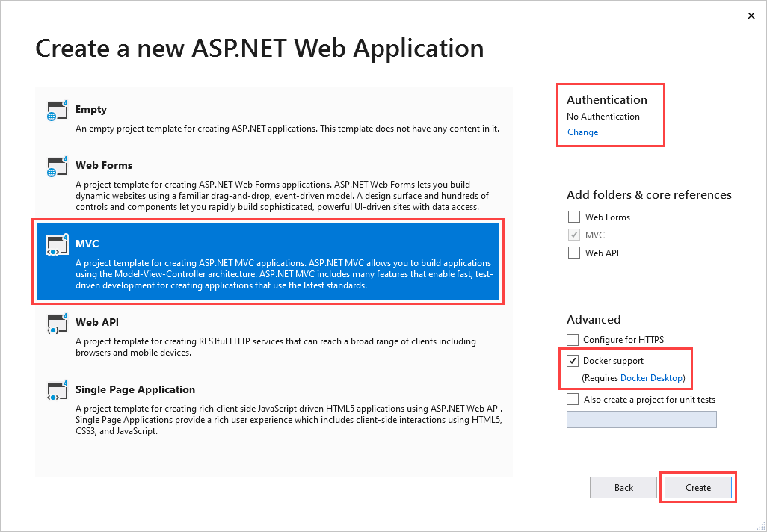The height and width of the screenshot is (532, 767).
Task: Click the disabled MVC reference checkbox
Action: [x=573, y=235]
